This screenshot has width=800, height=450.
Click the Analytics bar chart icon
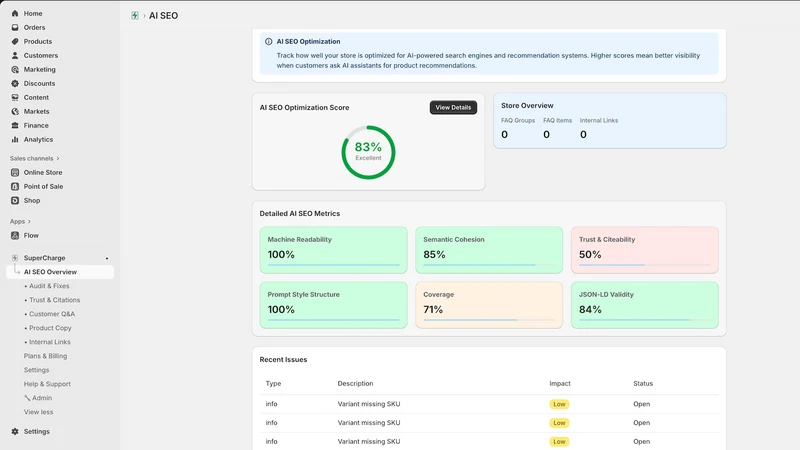point(15,139)
